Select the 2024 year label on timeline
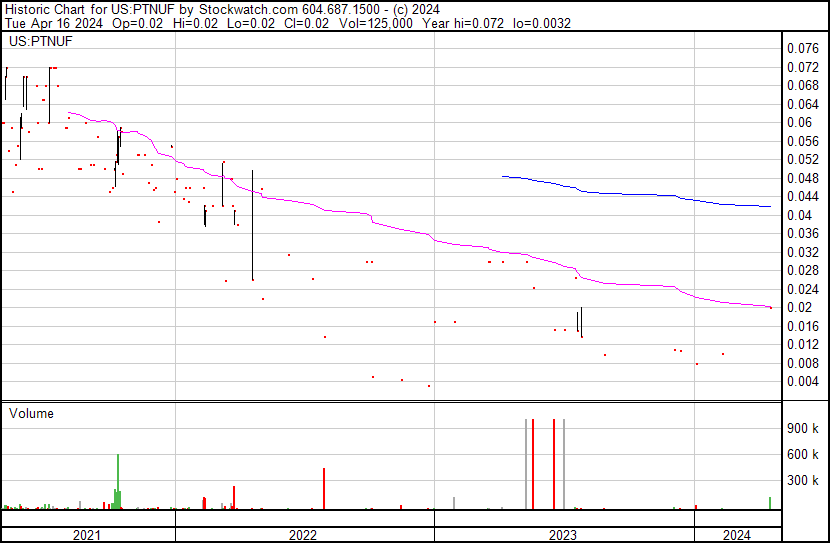The height and width of the screenshot is (543, 830). click(x=736, y=535)
